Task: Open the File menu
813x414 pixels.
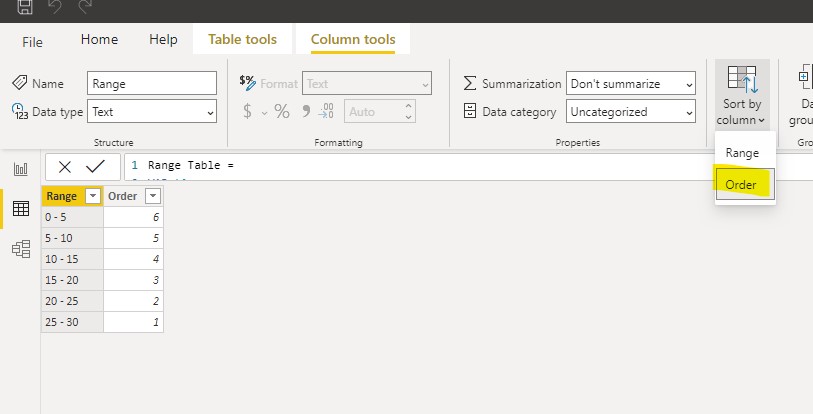Action: point(32,42)
